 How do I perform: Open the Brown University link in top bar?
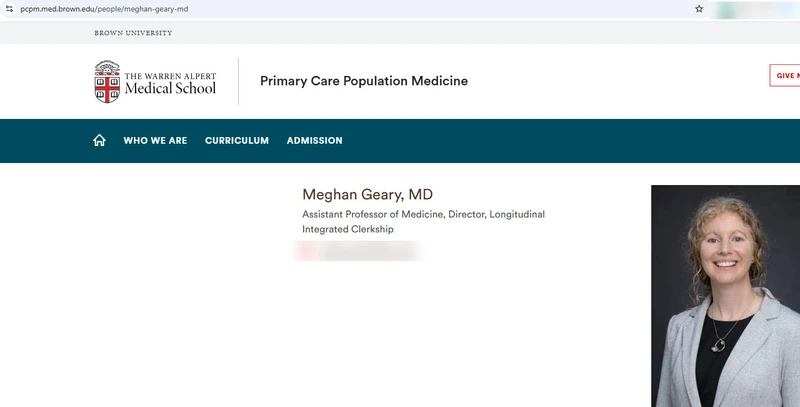point(133,33)
